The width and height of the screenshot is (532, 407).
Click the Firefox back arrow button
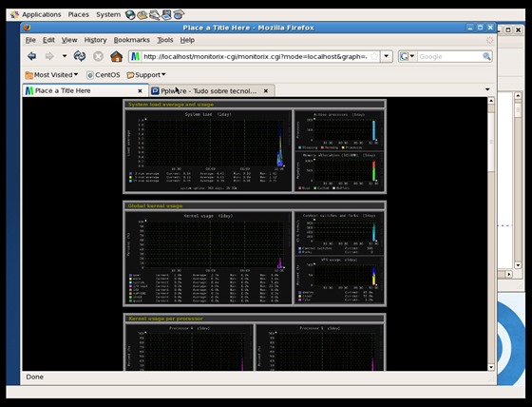coord(32,56)
